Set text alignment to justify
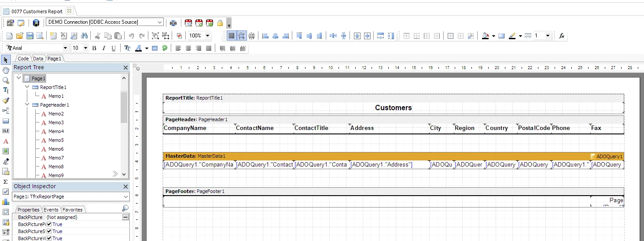This screenshot has height=241, width=644. [209, 48]
